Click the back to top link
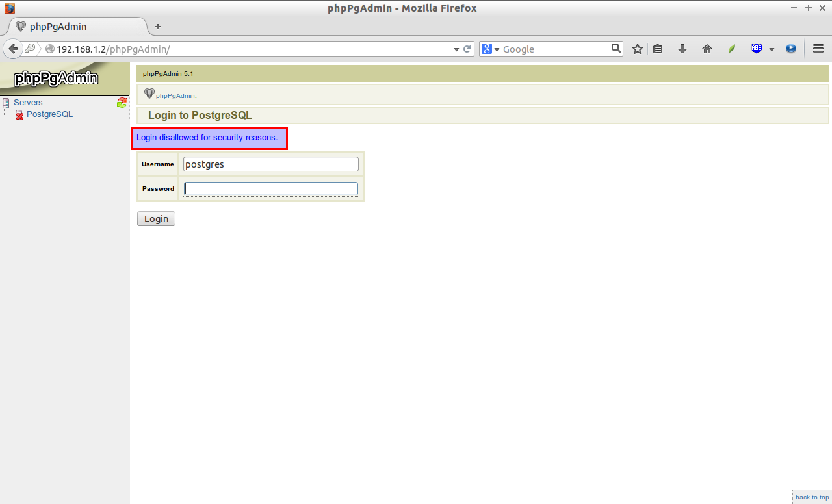This screenshot has height=504, width=832. (812, 498)
